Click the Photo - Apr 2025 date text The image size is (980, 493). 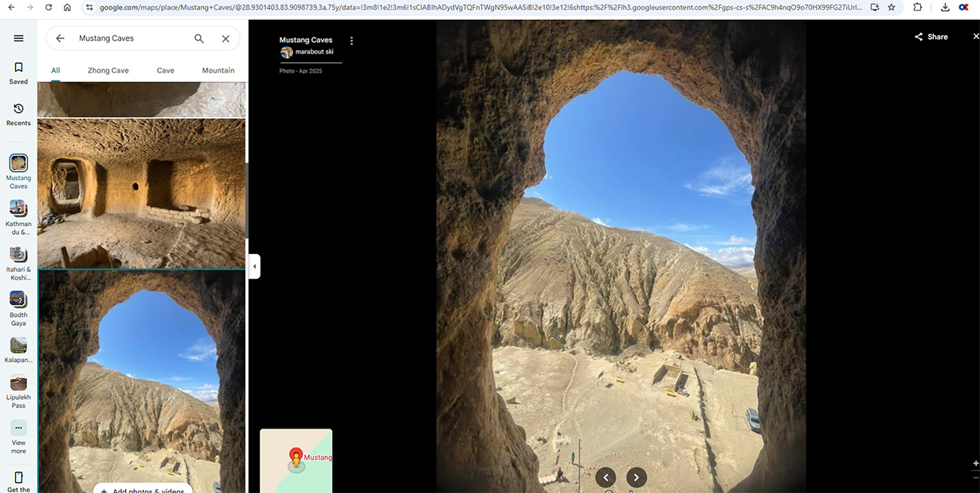coord(300,71)
